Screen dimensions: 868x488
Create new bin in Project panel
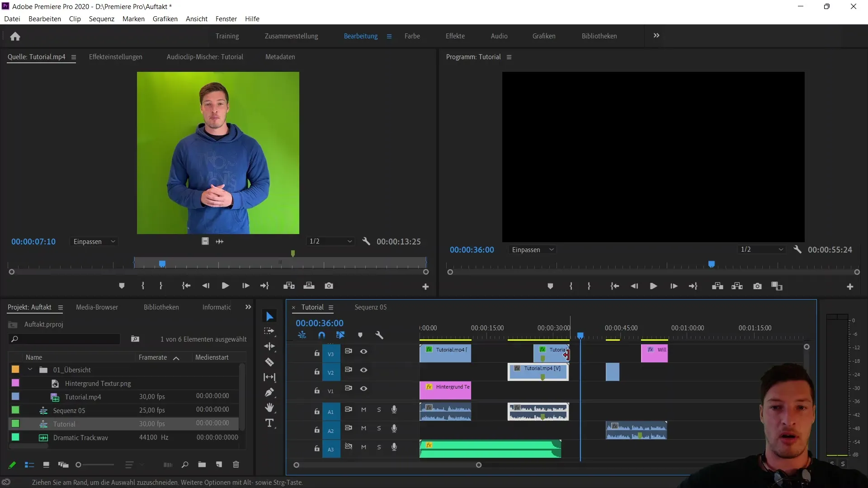(x=202, y=465)
